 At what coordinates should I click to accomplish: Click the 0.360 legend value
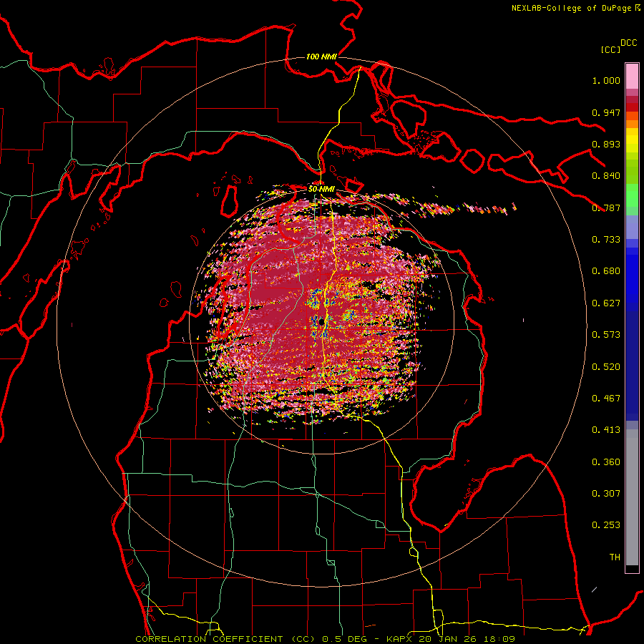(x=606, y=462)
